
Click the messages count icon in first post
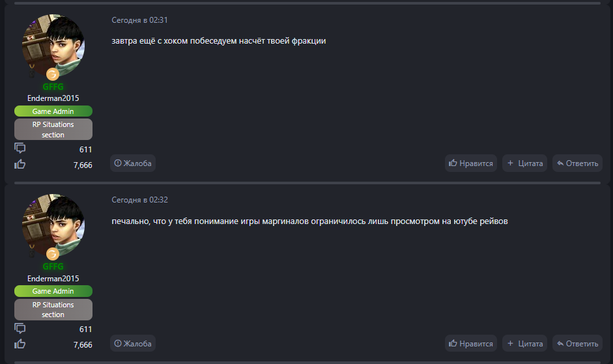20,148
